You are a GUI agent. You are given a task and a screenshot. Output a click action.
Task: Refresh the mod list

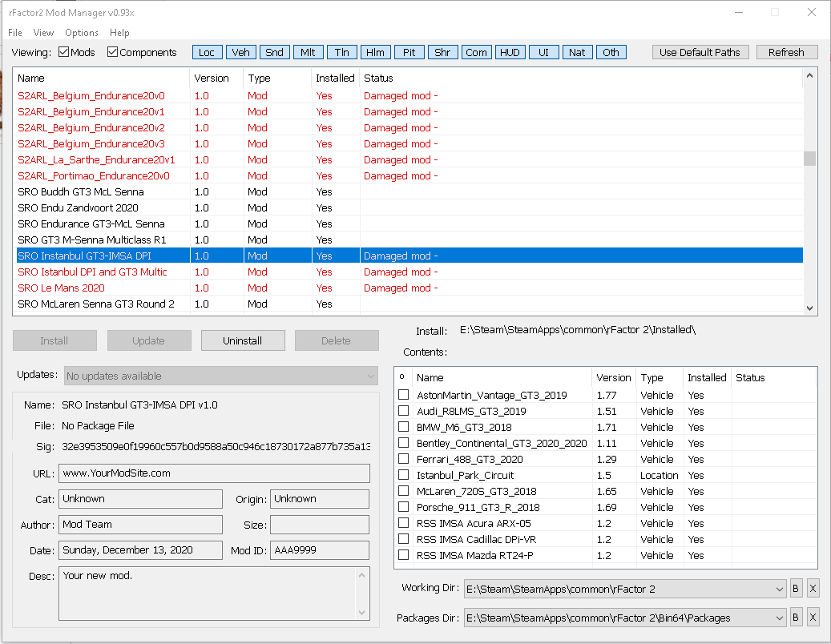tap(786, 52)
